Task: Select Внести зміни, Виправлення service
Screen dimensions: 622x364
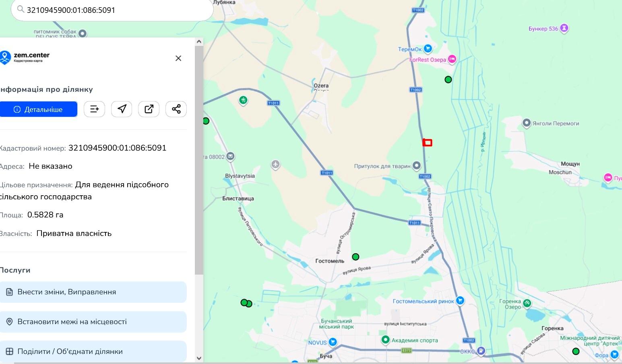Action: pos(93,292)
